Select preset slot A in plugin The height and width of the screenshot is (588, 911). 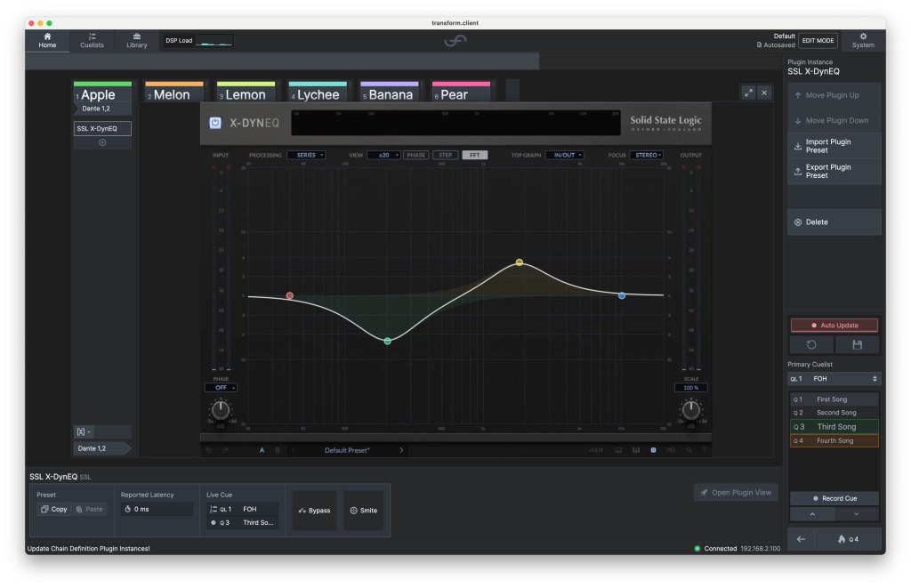point(262,450)
